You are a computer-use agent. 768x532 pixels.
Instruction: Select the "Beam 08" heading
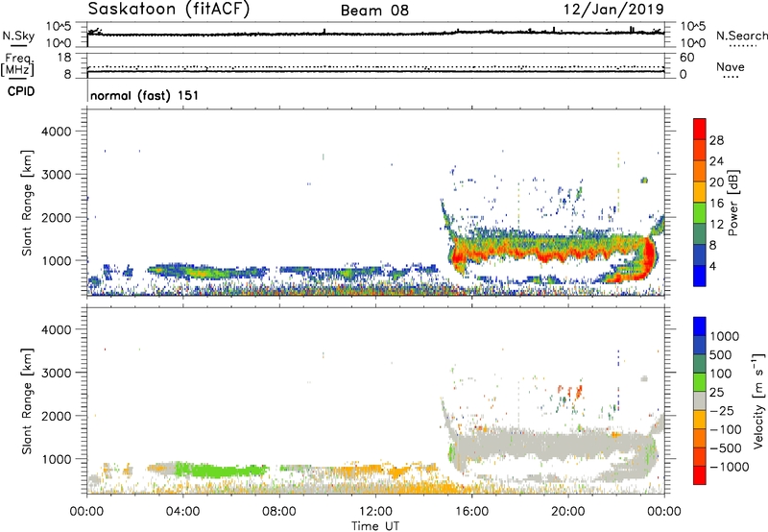pyautogui.click(x=374, y=11)
